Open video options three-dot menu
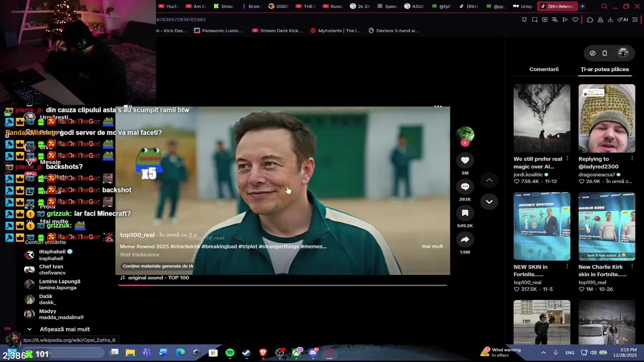 coord(438,107)
